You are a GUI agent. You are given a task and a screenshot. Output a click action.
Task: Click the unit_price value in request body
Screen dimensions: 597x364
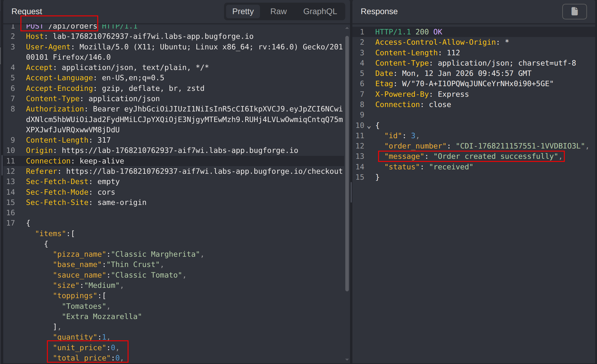(x=113, y=348)
